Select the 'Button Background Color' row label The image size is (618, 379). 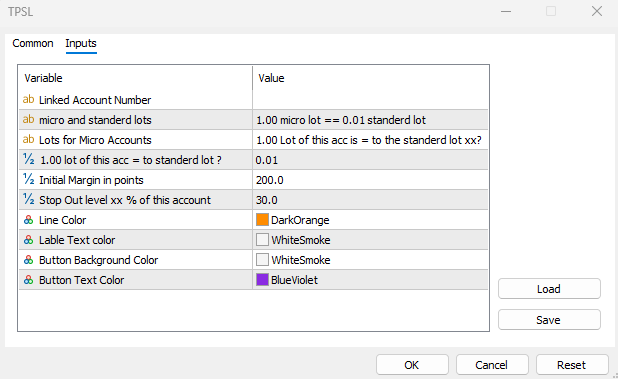(98, 260)
